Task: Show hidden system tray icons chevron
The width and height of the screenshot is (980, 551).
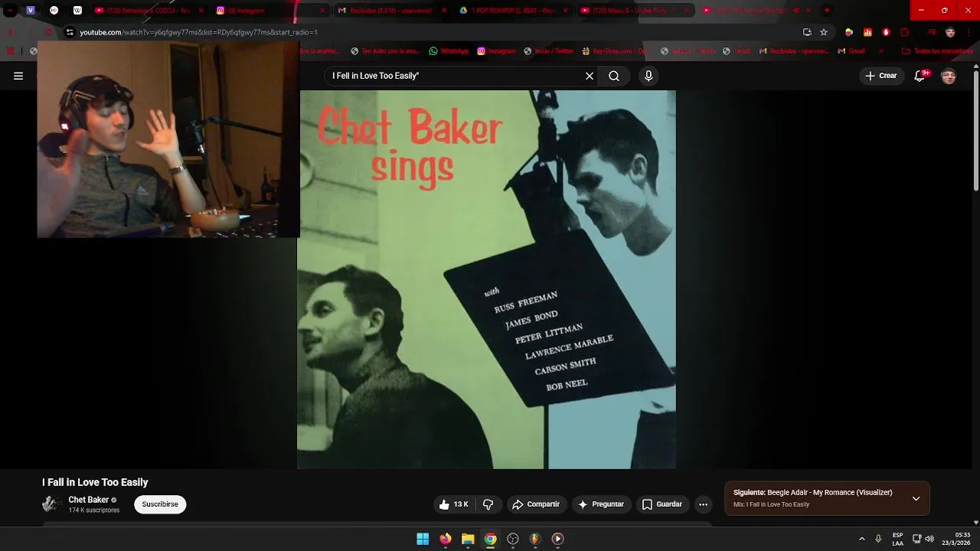Action: 861,539
